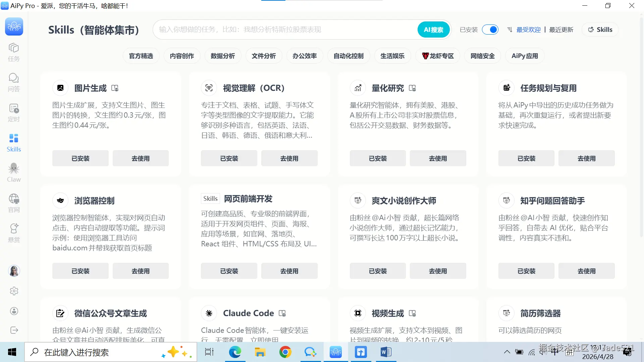Click the AI搜索 button
The height and width of the screenshot is (362, 644).
pyautogui.click(x=433, y=29)
